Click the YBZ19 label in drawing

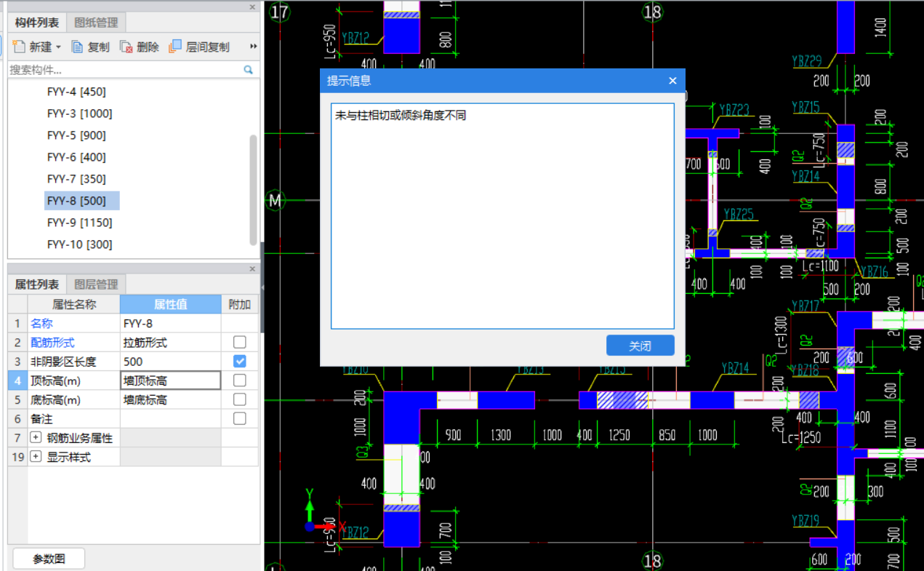[806, 520]
